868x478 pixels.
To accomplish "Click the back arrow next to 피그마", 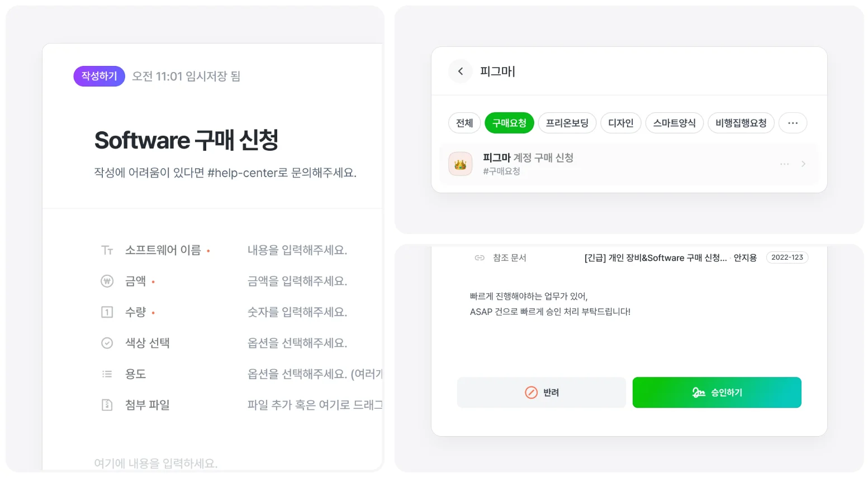I will tap(461, 71).
